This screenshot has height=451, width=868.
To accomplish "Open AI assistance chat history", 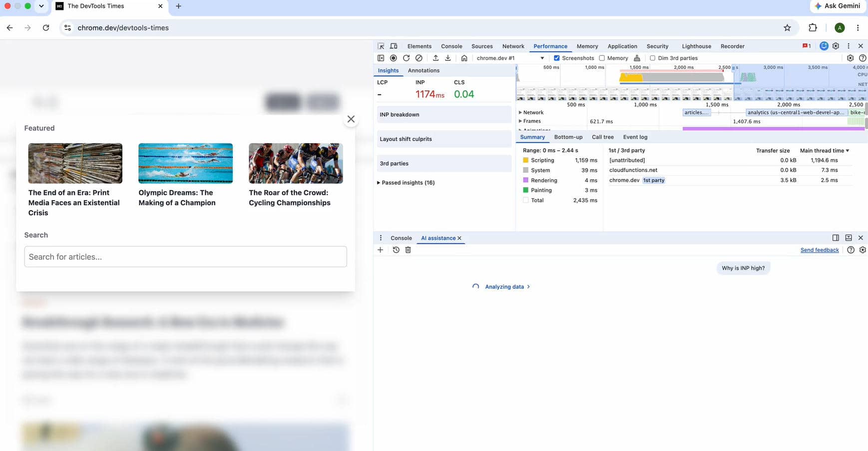I will point(396,250).
